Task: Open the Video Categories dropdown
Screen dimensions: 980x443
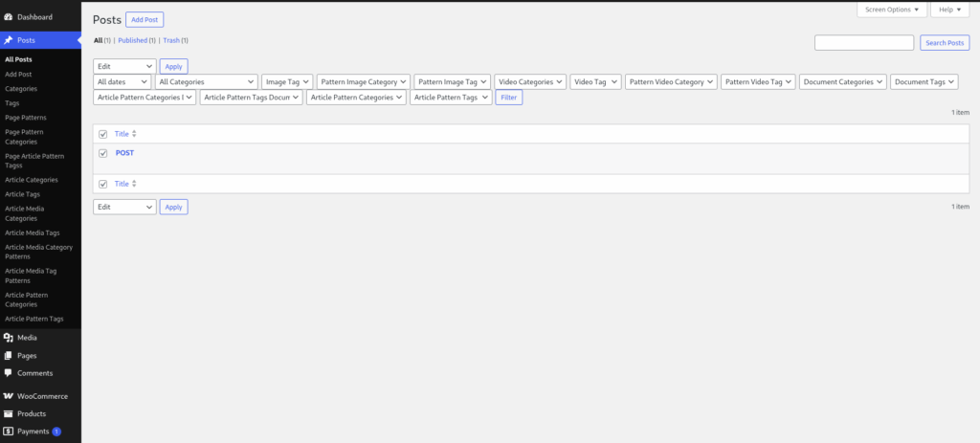Action: pyautogui.click(x=530, y=82)
